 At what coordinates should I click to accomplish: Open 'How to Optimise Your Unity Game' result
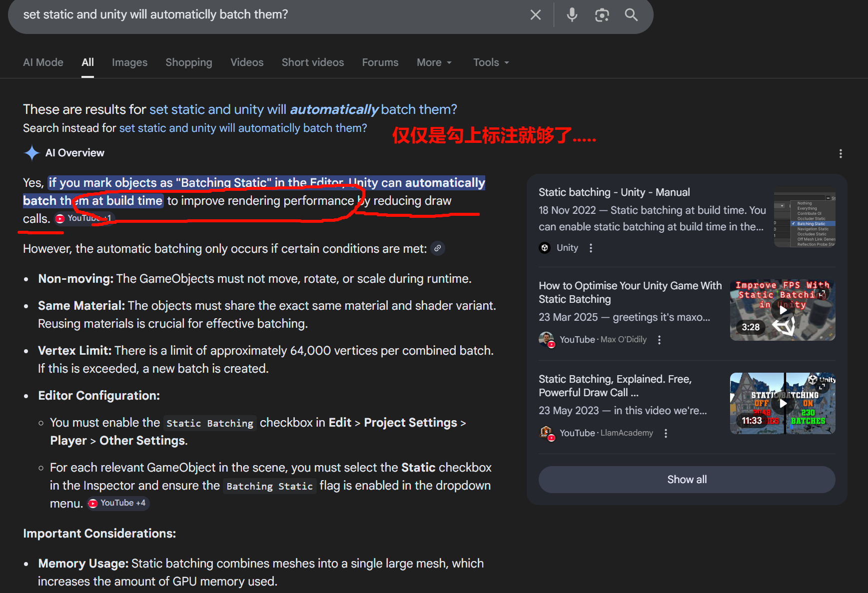click(x=630, y=292)
